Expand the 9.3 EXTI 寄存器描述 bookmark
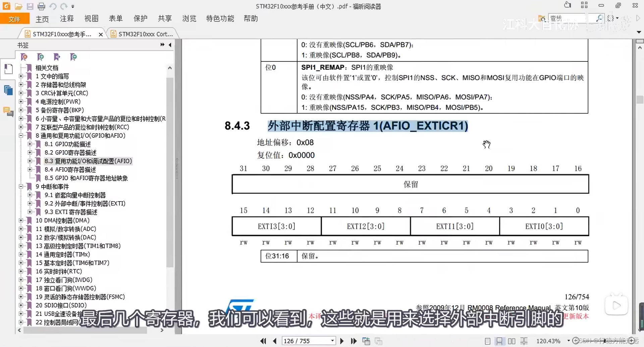 point(30,212)
